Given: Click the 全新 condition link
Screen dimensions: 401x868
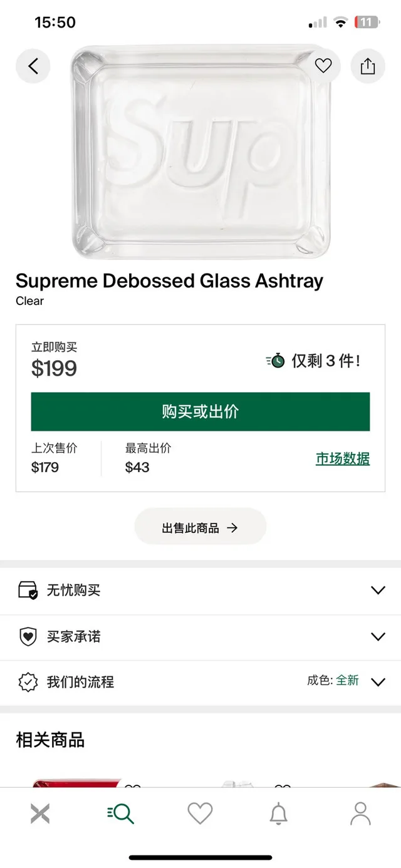Looking at the screenshot, I should [348, 681].
